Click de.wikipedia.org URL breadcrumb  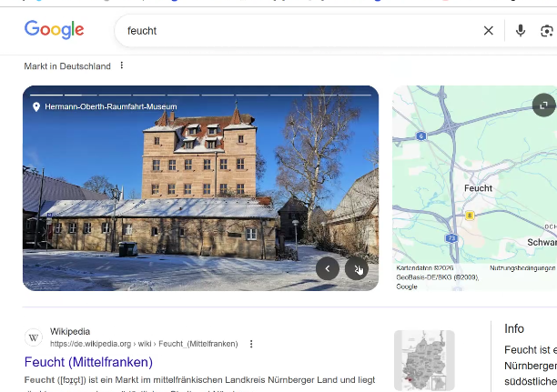pos(144,344)
